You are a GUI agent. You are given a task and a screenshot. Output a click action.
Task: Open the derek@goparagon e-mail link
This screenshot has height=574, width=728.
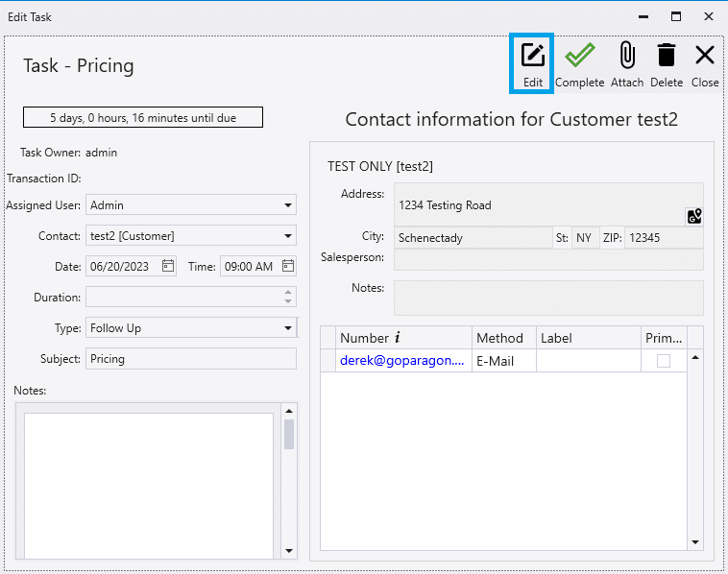click(x=401, y=361)
